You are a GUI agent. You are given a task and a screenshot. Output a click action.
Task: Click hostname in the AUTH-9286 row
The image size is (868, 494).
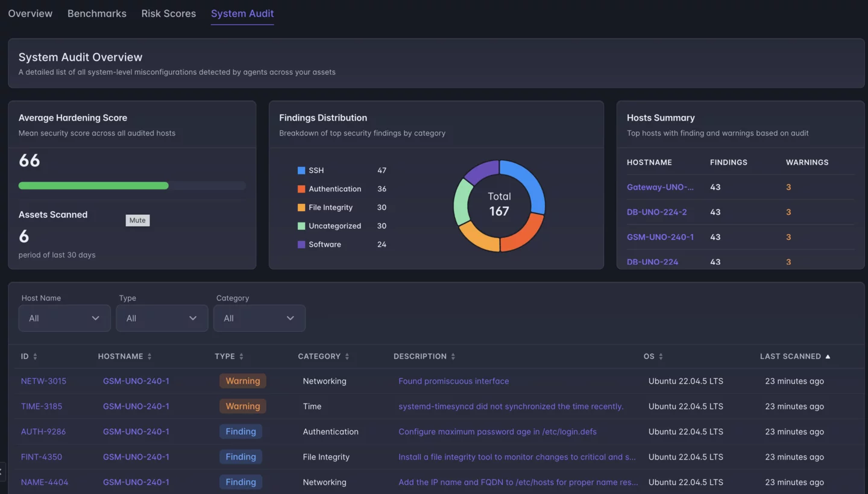[x=136, y=432]
